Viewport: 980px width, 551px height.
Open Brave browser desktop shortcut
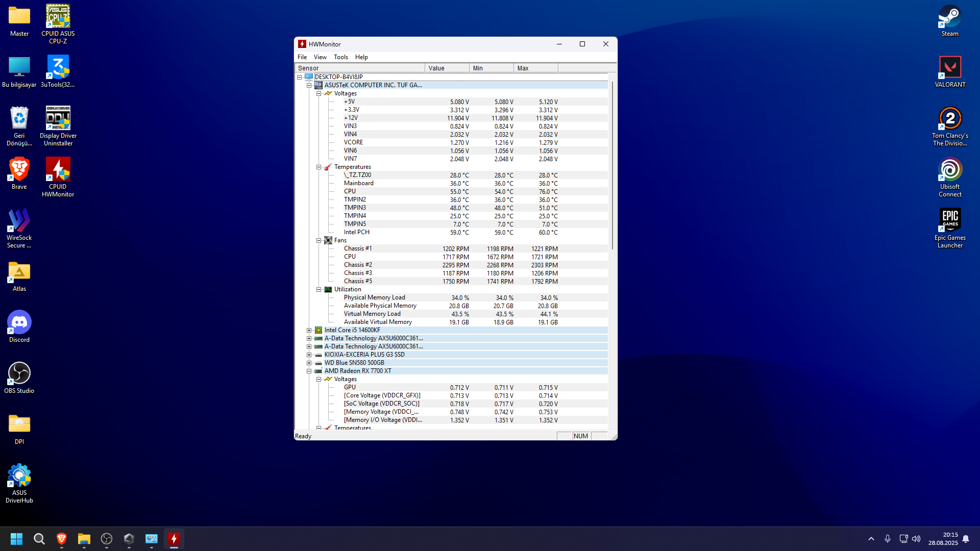19,174
